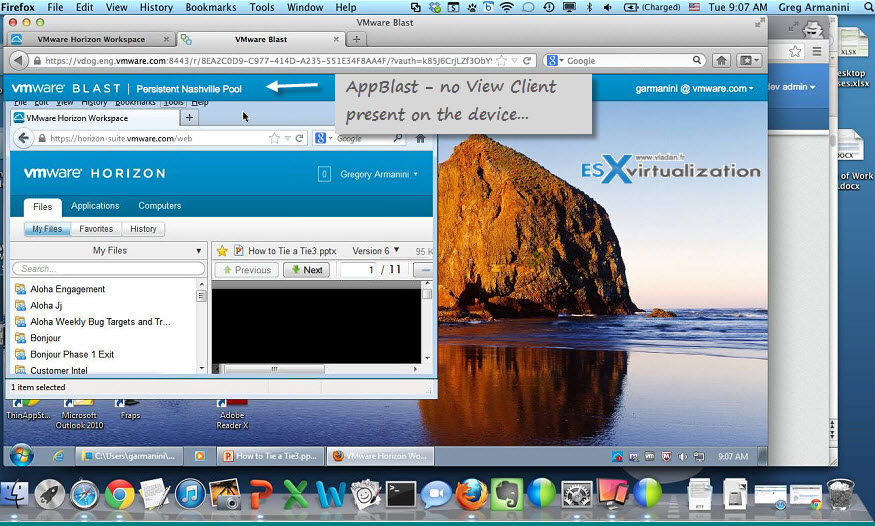Screen dimensions: 875x526
Task: Open Microsoft Outlook 2010 desktop shortcut
Action: [79, 414]
